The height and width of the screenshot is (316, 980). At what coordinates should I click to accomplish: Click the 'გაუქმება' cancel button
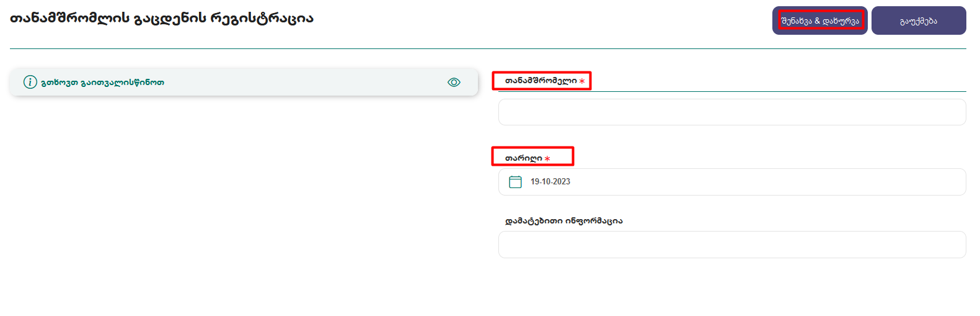click(x=919, y=20)
